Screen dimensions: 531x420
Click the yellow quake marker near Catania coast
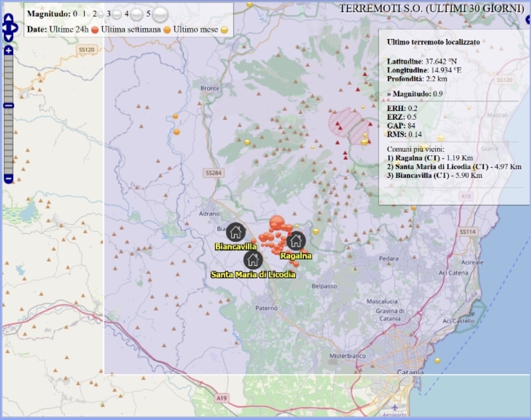437,361
